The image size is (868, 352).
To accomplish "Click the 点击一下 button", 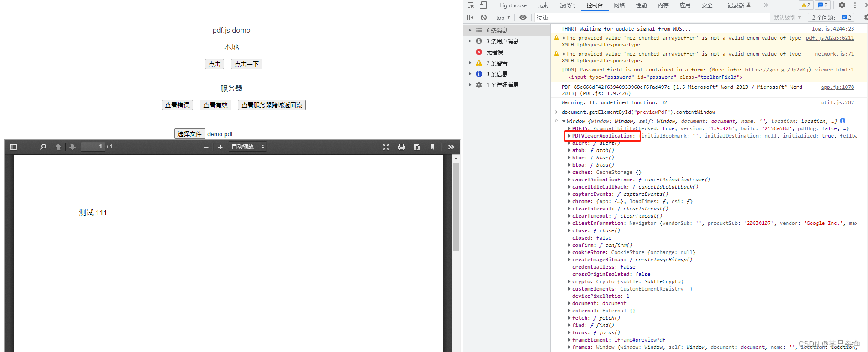I will (x=247, y=64).
